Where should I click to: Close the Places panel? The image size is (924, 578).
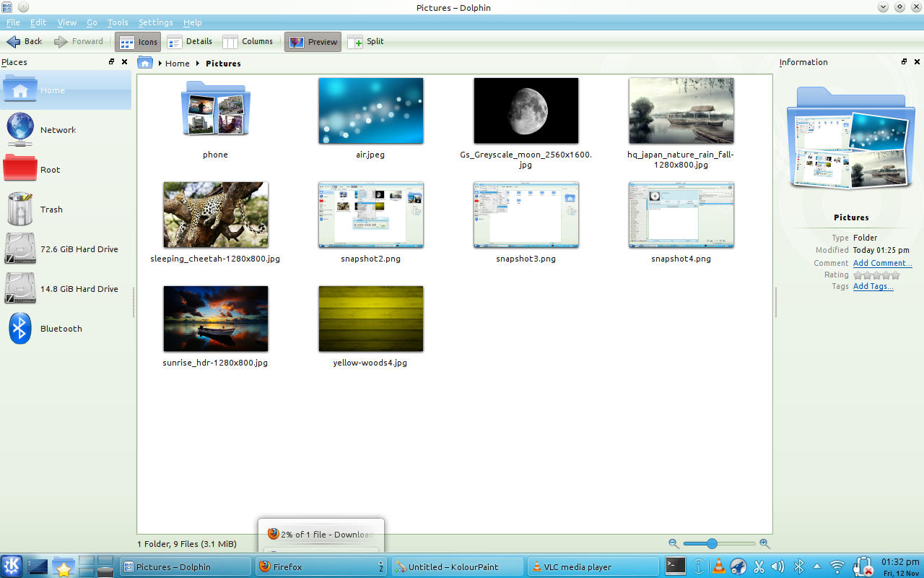pyautogui.click(x=124, y=62)
